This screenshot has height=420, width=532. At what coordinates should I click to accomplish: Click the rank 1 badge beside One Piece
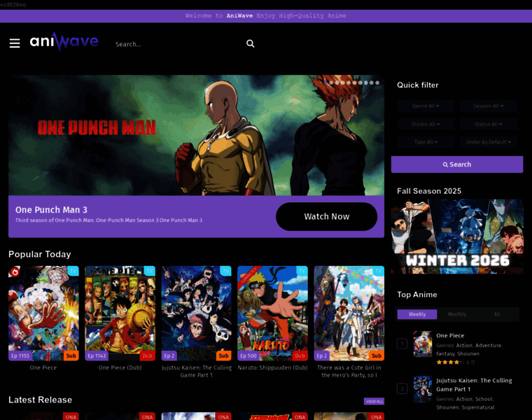(x=402, y=344)
